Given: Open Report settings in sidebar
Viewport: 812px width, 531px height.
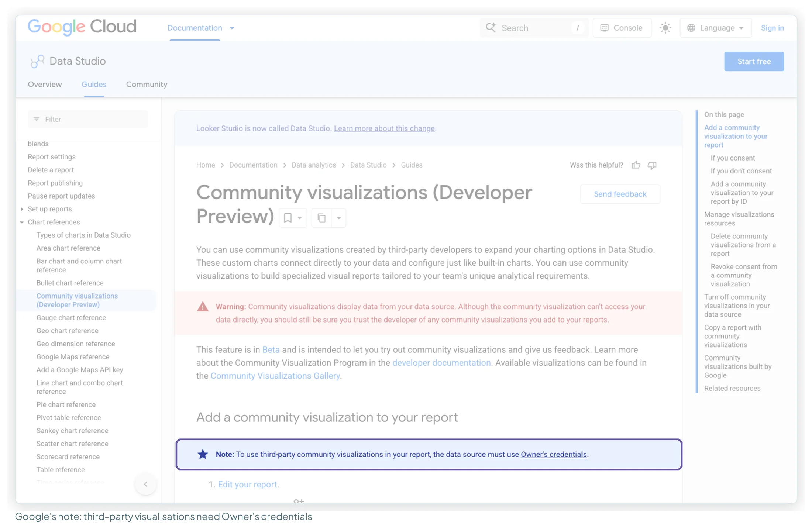Looking at the screenshot, I should point(52,157).
